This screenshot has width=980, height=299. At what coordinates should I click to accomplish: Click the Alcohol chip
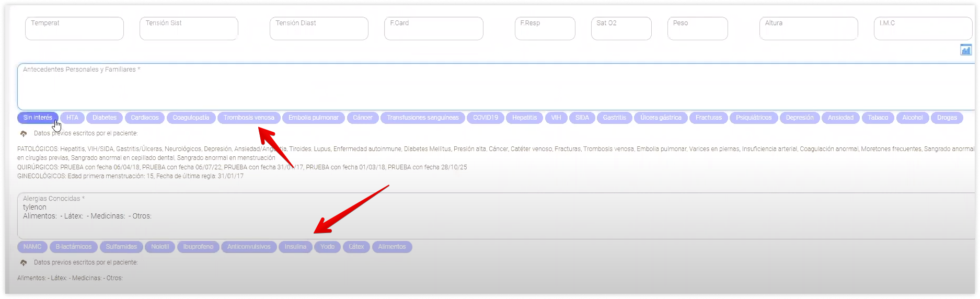(913, 118)
